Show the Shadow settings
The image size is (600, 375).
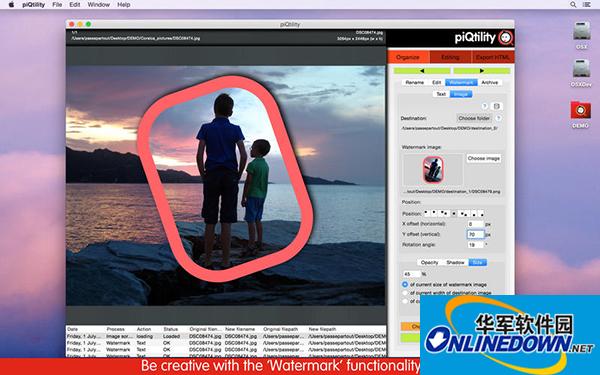(455, 262)
